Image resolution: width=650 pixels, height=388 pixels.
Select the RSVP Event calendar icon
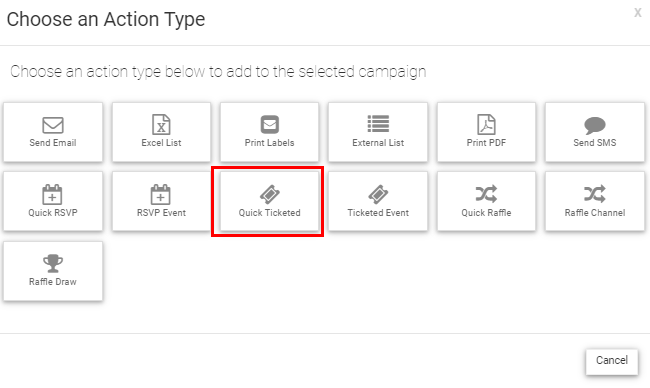[160, 194]
